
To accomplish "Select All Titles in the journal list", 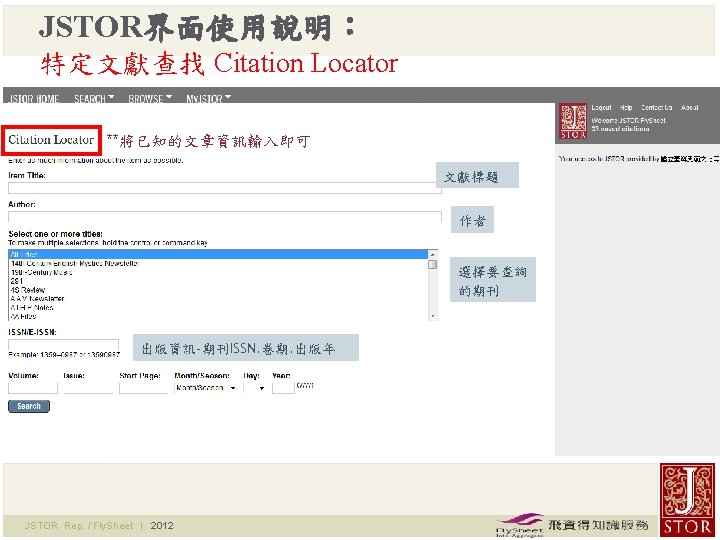I will click(x=218, y=254).
